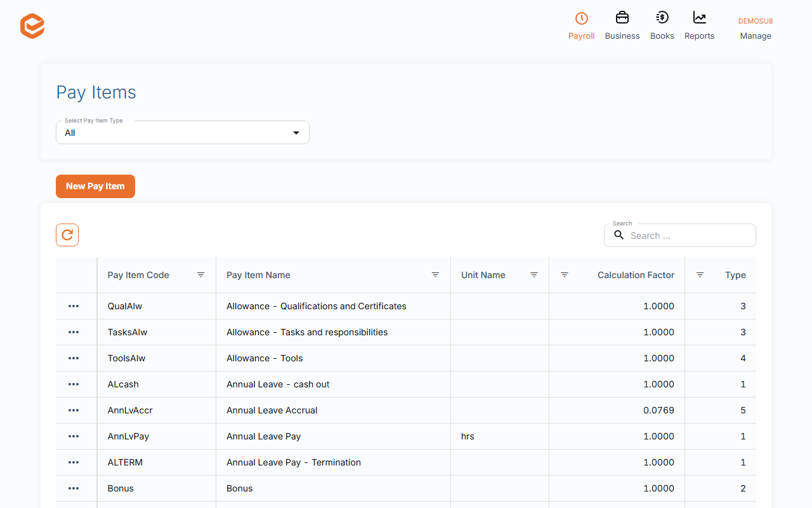The height and width of the screenshot is (508, 812).
Task: Open filter for Calculation Factor column
Action: pyautogui.click(x=564, y=275)
